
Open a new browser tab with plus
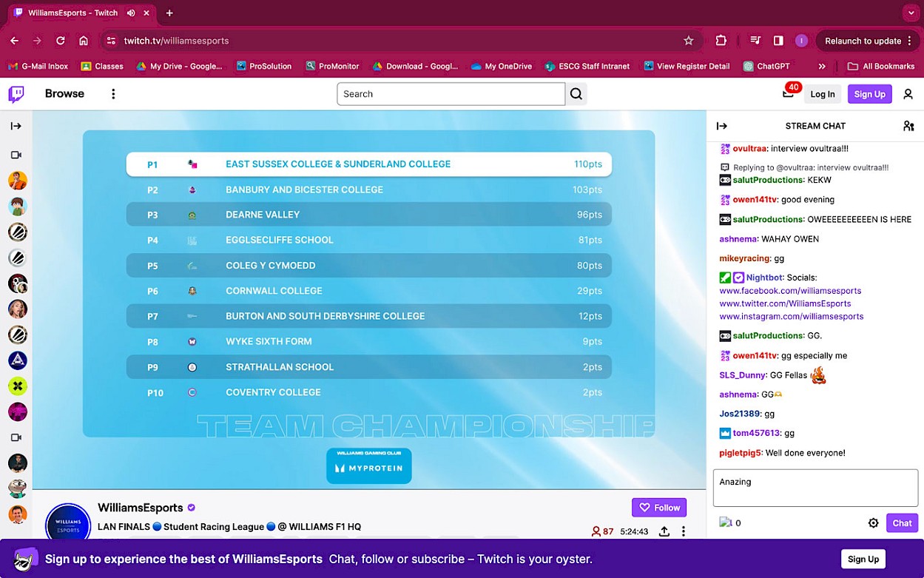pyautogui.click(x=169, y=13)
